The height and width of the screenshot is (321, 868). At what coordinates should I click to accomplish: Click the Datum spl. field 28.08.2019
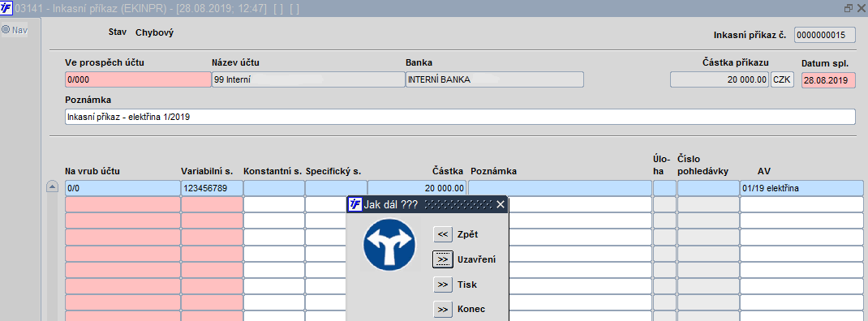point(828,79)
